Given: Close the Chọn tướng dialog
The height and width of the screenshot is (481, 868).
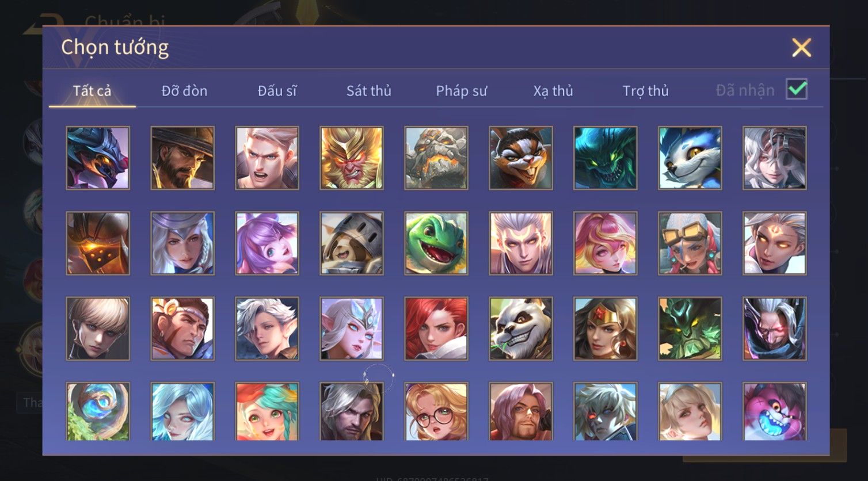Looking at the screenshot, I should tap(801, 48).
